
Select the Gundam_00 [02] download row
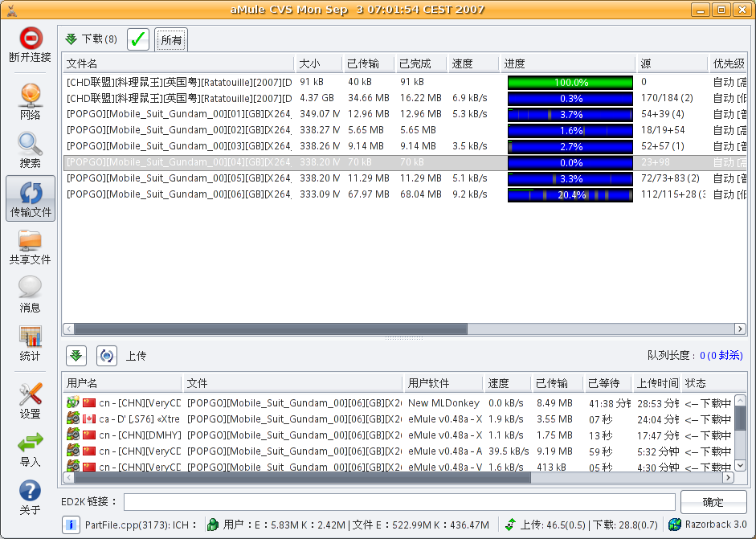pyautogui.click(x=405, y=130)
